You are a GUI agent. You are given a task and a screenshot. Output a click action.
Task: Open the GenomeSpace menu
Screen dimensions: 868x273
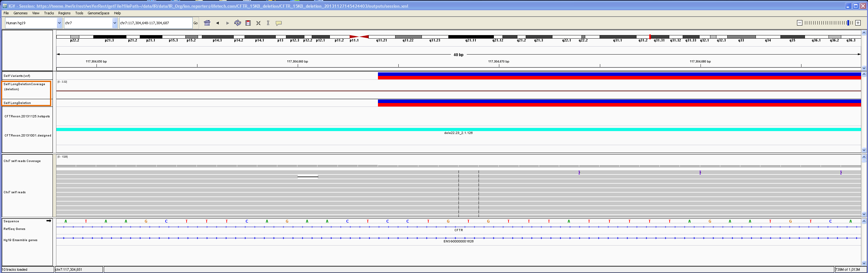(98, 13)
